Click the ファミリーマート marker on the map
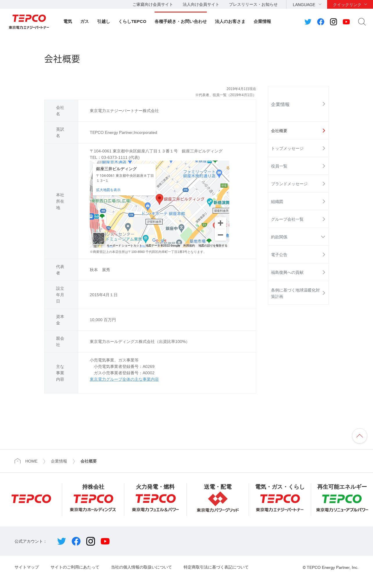The image size is (373, 588). [219, 173]
